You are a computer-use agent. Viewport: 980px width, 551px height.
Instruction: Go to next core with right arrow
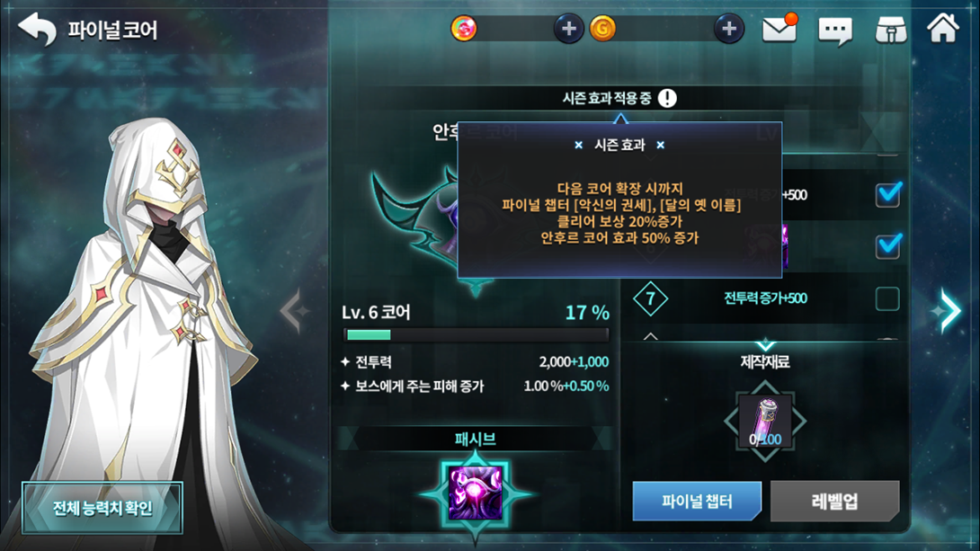click(949, 310)
